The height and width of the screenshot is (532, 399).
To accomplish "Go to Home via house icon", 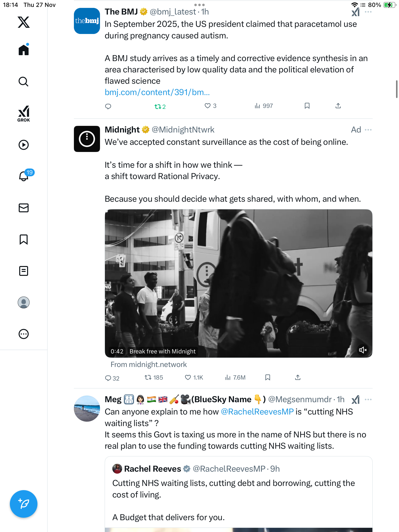I will [x=24, y=50].
